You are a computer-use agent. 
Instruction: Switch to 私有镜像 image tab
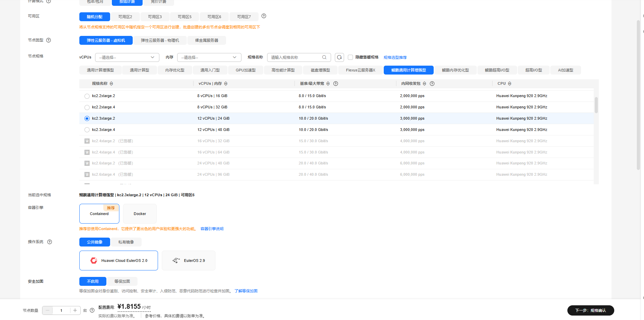pyautogui.click(x=126, y=242)
